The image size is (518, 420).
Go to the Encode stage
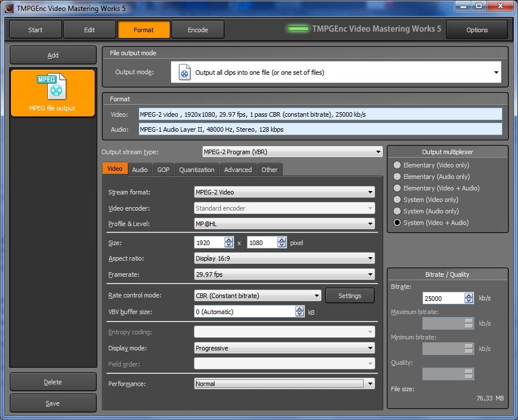198,30
